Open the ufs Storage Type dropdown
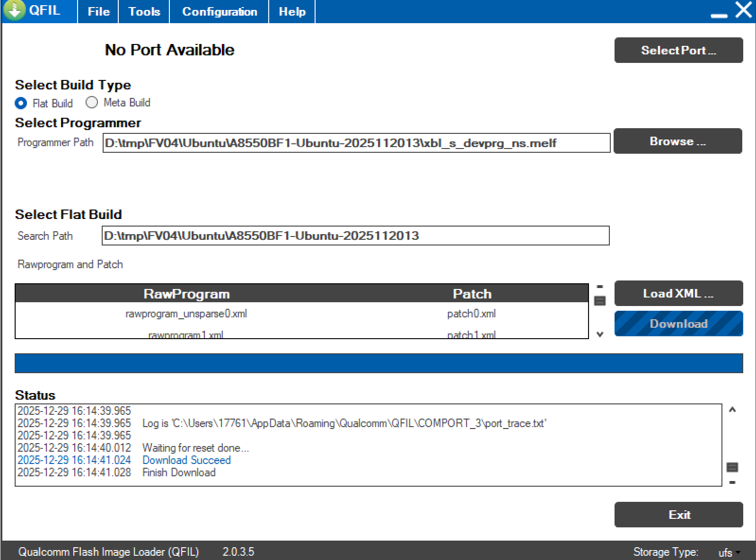 (x=729, y=552)
